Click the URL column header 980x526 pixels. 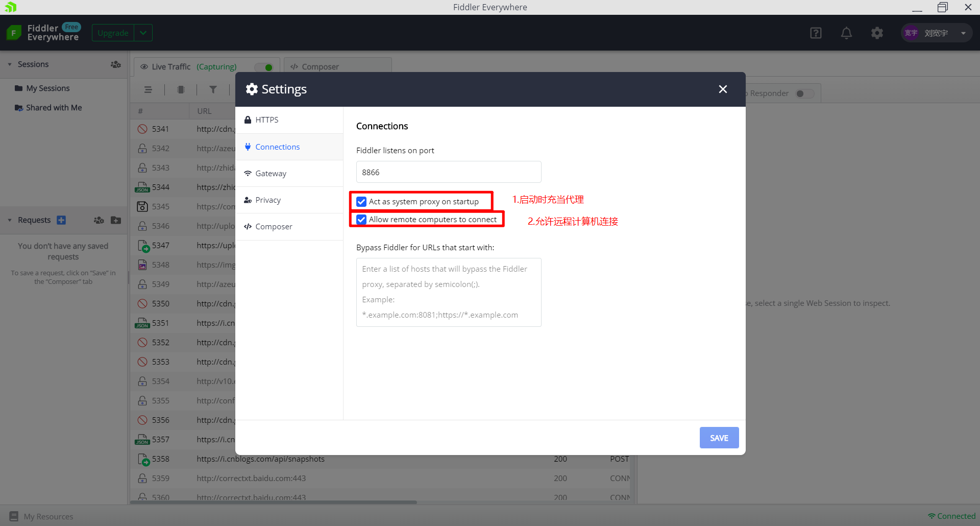tap(204, 111)
